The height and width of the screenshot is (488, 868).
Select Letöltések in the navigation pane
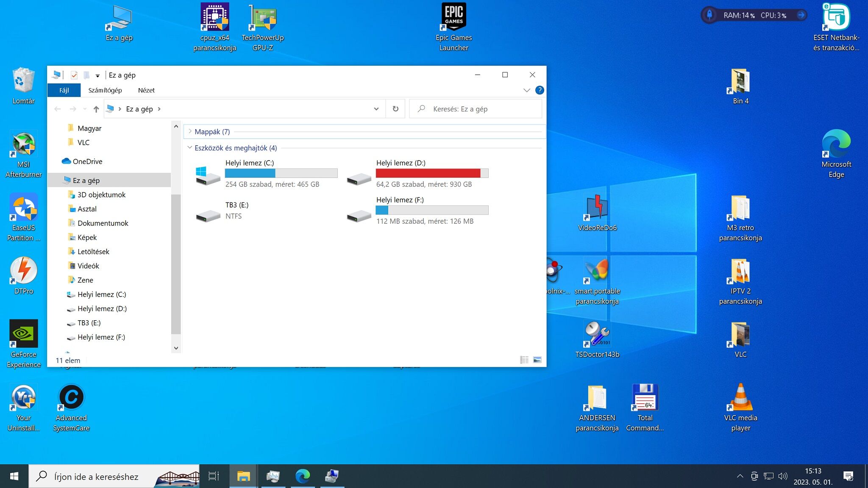(x=93, y=252)
